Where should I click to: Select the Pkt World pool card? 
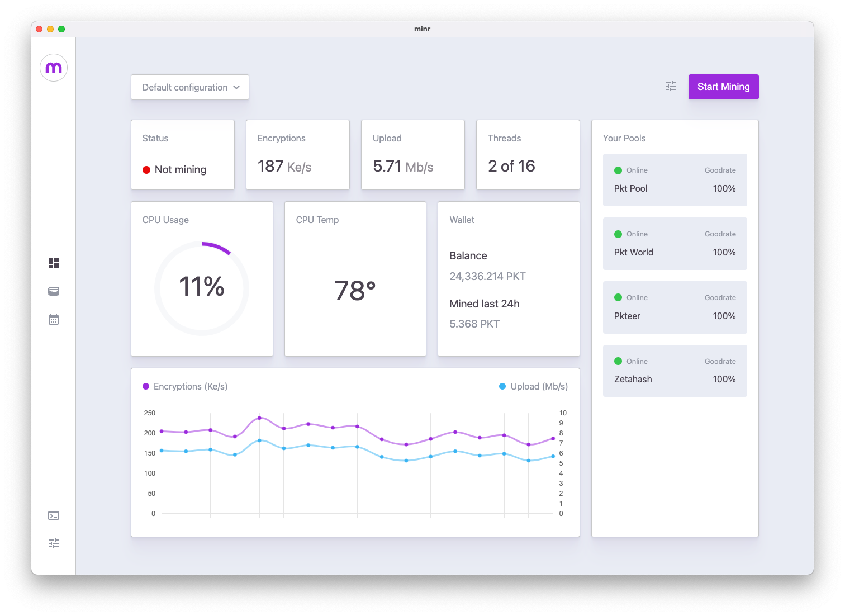(675, 244)
